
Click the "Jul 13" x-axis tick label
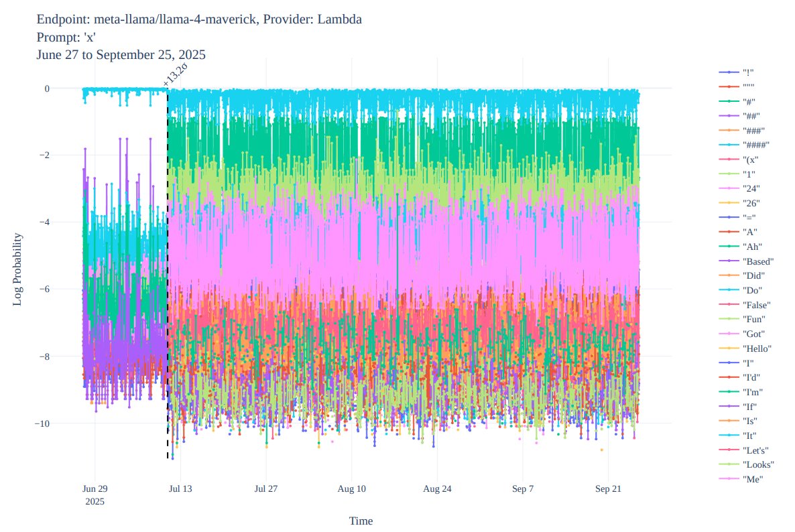point(180,489)
